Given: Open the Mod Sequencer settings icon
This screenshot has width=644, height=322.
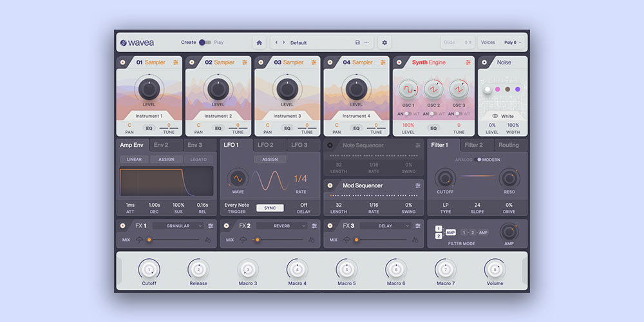Looking at the screenshot, I should 418,185.
